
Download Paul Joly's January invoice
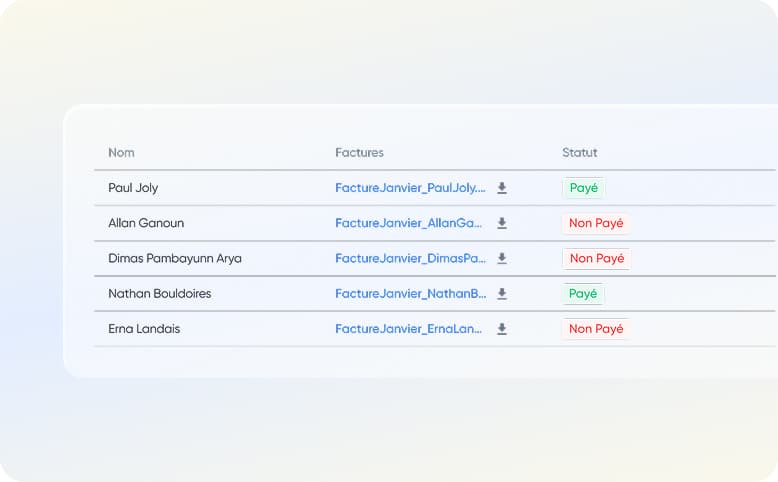pyautogui.click(x=502, y=188)
